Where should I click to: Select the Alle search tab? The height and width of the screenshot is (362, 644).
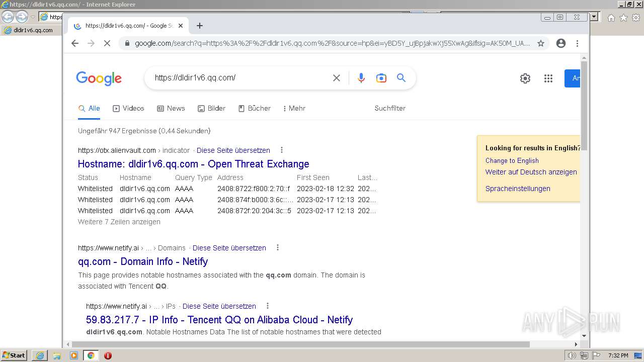coord(89,108)
